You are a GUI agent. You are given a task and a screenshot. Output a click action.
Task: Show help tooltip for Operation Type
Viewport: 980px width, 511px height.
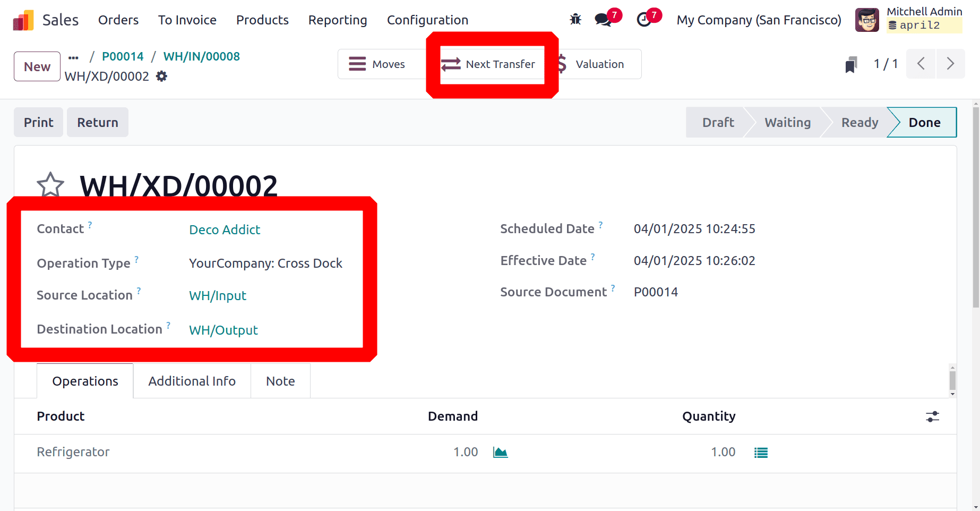click(x=136, y=259)
